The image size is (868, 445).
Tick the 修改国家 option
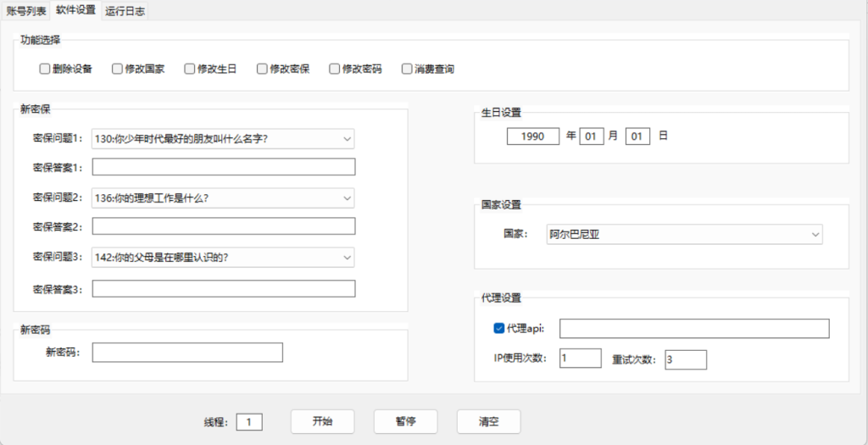pyautogui.click(x=118, y=69)
